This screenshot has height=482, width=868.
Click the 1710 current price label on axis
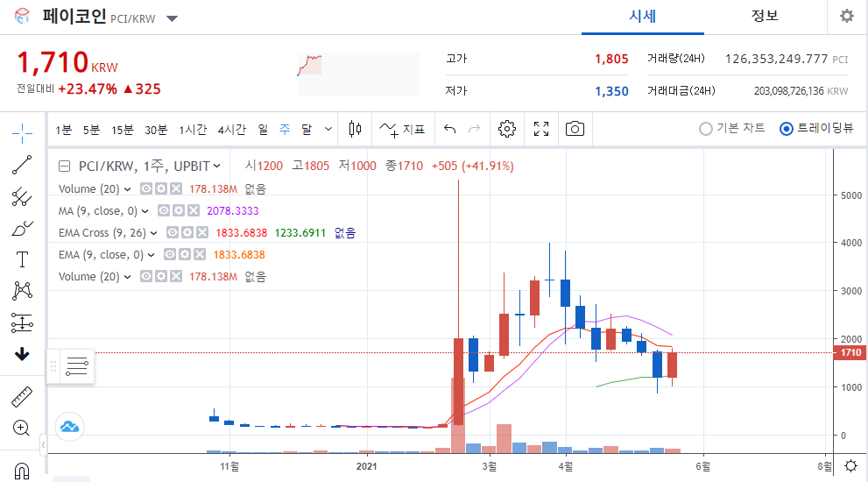[x=850, y=352]
